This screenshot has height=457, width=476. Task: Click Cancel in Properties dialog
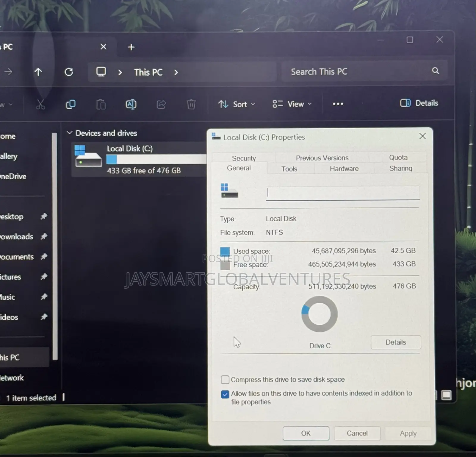357,433
